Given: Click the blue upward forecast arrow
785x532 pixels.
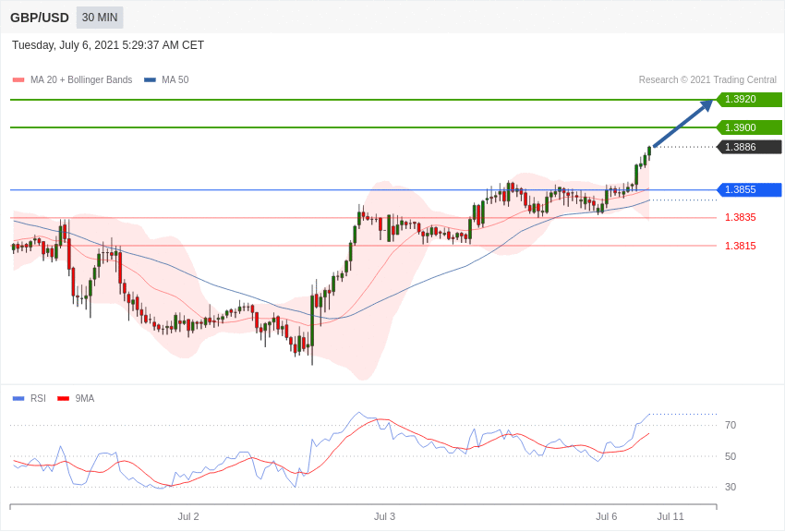Looking at the screenshot, I should click(683, 123).
